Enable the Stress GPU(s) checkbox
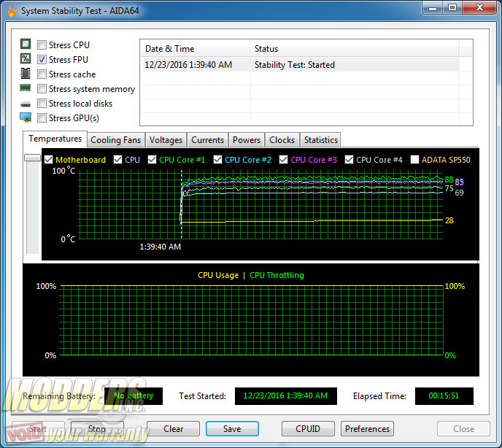 pyautogui.click(x=42, y=118)
